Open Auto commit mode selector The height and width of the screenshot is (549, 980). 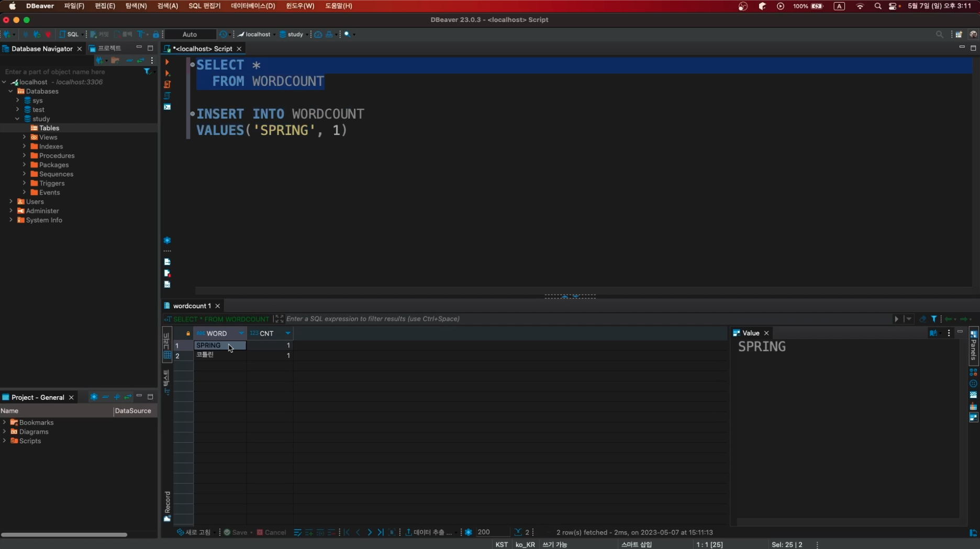[x=190, y=35]
